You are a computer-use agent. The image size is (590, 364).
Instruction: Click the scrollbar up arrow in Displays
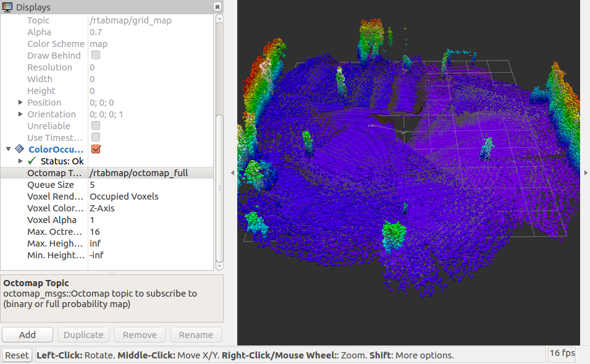219,19
